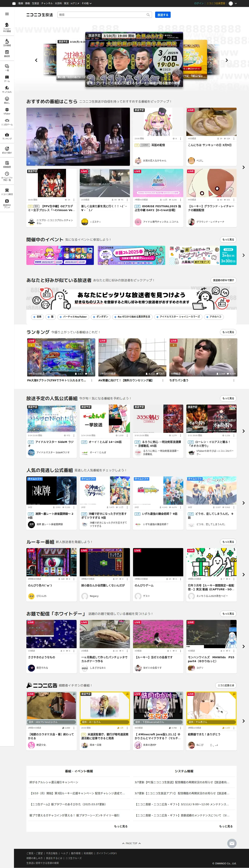Click the ニコニコ生放送 logo
This screenshot has height=868, width=249.
tap(40, 15)
